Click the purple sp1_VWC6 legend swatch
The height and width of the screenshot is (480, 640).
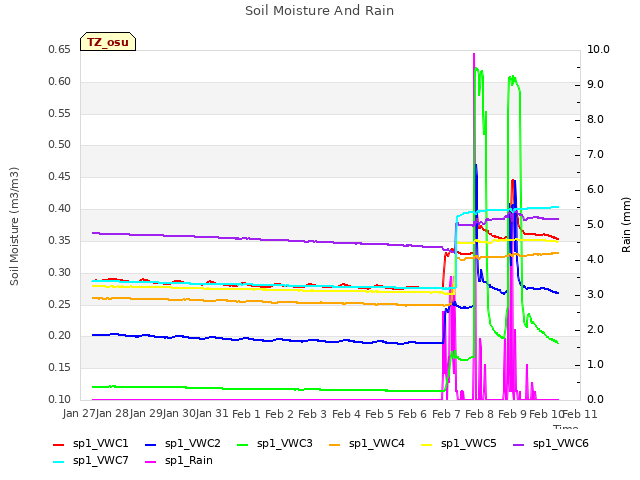tap(519, 444)
